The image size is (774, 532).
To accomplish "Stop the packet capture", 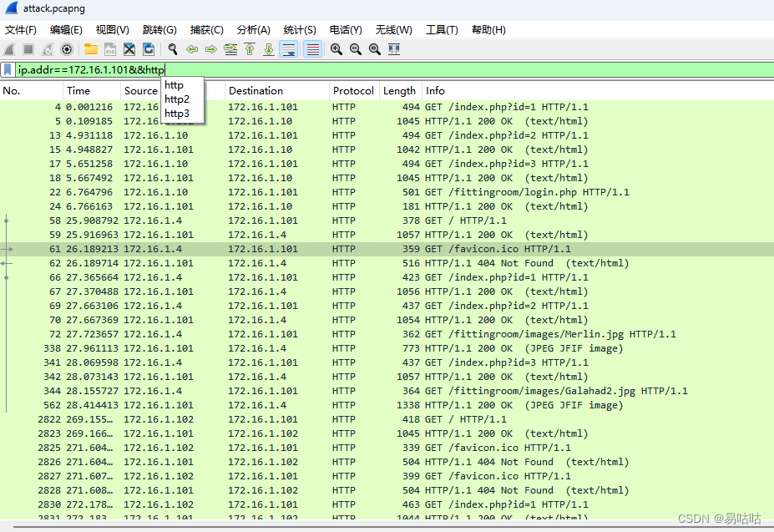I will click(27, 48).
